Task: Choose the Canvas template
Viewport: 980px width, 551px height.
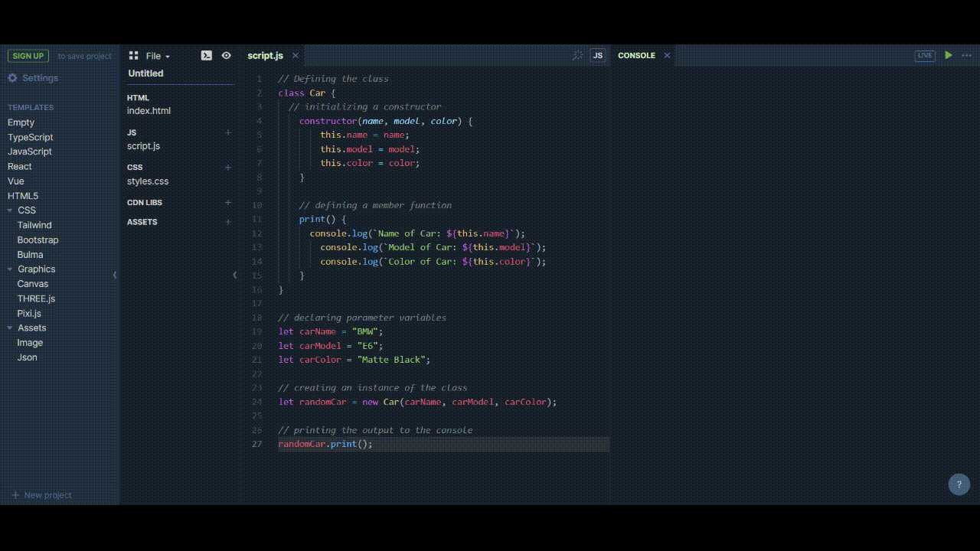Action: 33,284
